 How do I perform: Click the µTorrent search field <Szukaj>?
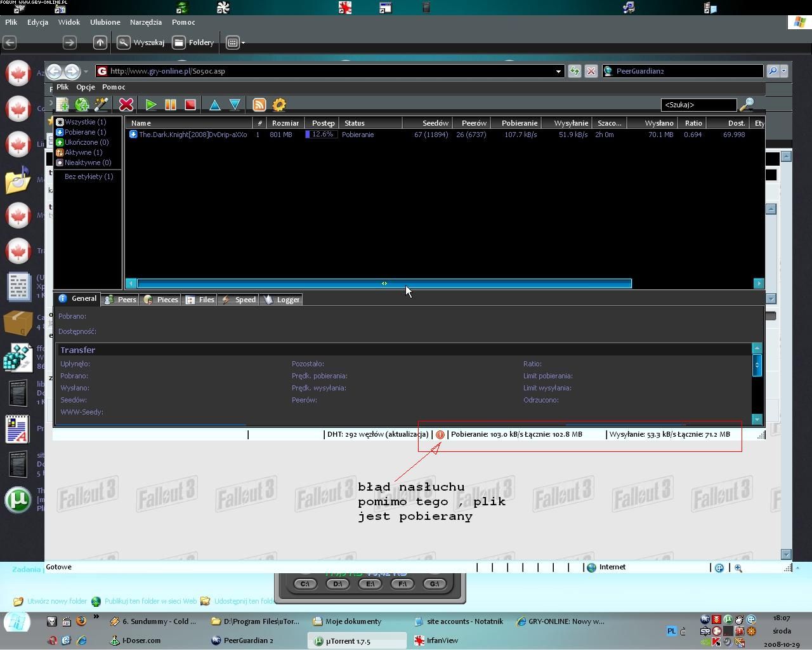tap(698, 105)
